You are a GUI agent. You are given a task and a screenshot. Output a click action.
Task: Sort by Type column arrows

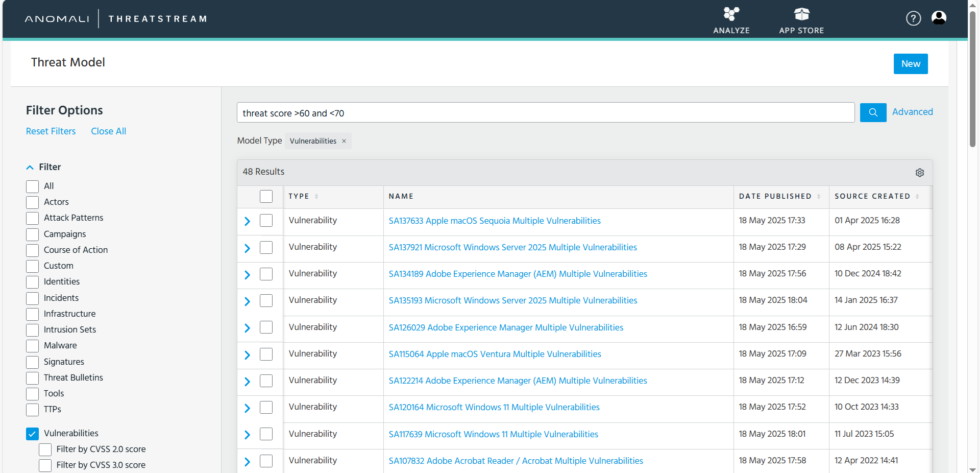tap(316, 197)
